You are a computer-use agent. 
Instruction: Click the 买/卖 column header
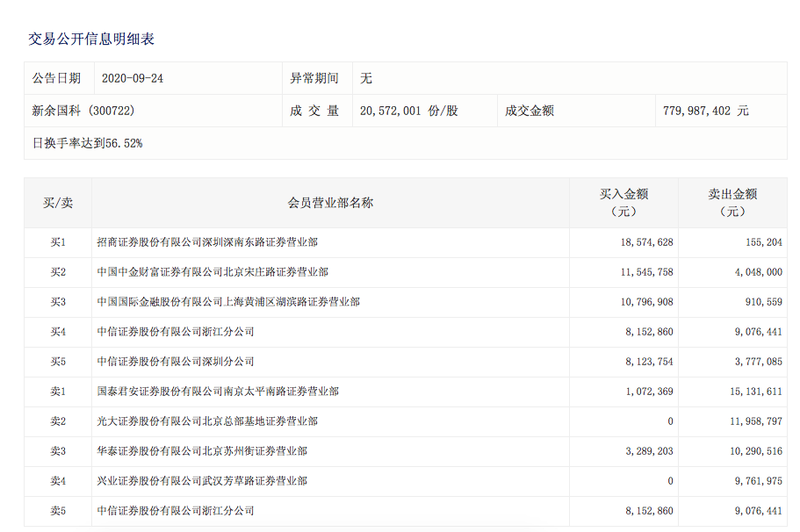pyautogui.click(x=58, y=203)
